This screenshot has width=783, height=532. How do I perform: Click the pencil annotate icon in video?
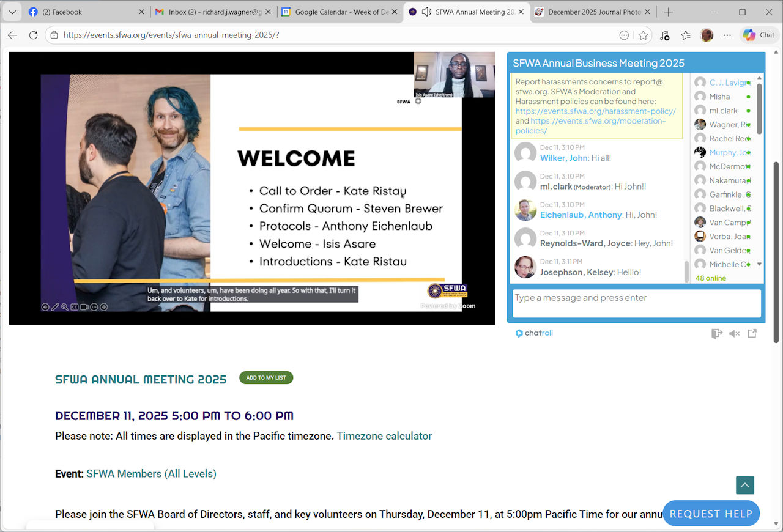point(55,307)
